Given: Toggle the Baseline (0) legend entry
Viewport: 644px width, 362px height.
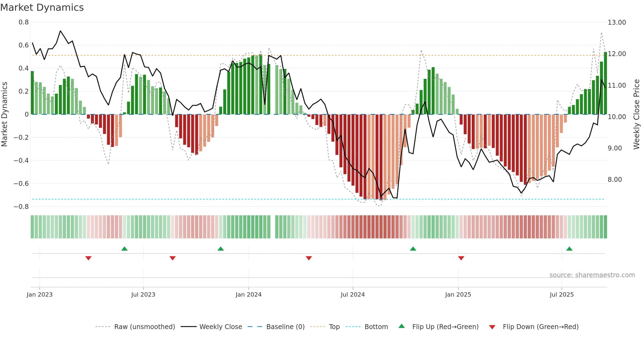Looking at the screenshot, I should pyautogui.click(x=276, y=327).
